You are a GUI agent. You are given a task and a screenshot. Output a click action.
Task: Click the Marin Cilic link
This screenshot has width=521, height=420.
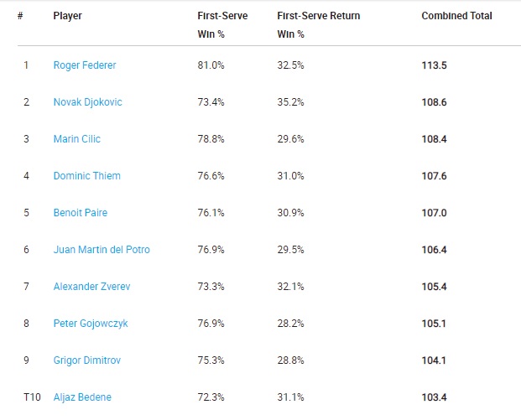[x=76, y=139]
